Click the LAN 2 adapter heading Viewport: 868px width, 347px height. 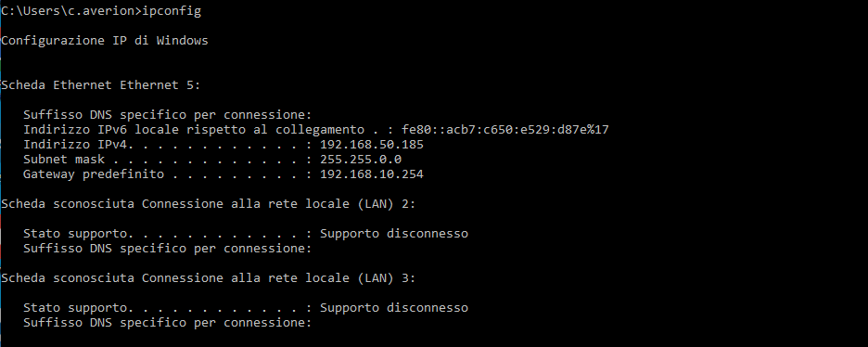point(208,204)
